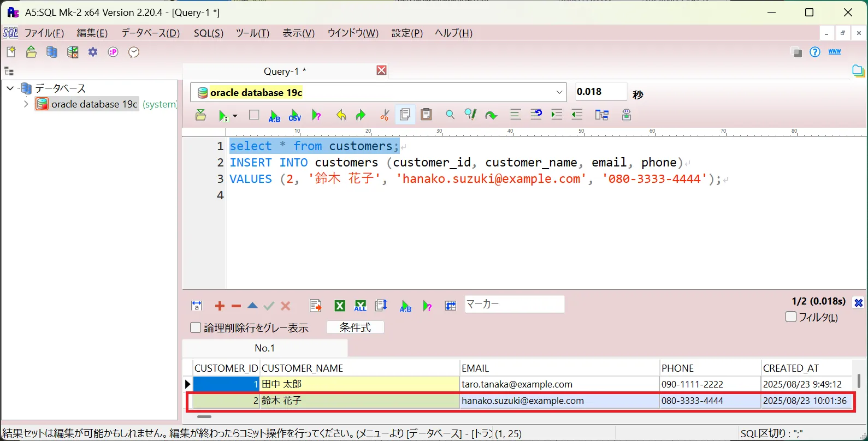
Task: Click the new document icon in main toolbar
Action: point(11,52)
